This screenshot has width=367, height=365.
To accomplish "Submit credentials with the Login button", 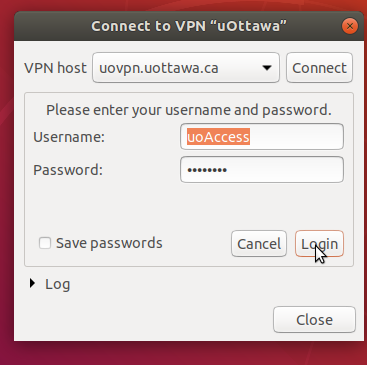I will click(x=319, y=244).
